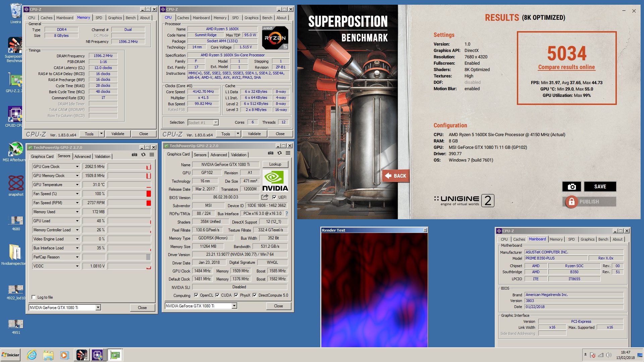This screenshot has width=644, height=362.
Task: Open GPU selector dropdown in GPU-Z Sensors window
Action: pos(98,307)
